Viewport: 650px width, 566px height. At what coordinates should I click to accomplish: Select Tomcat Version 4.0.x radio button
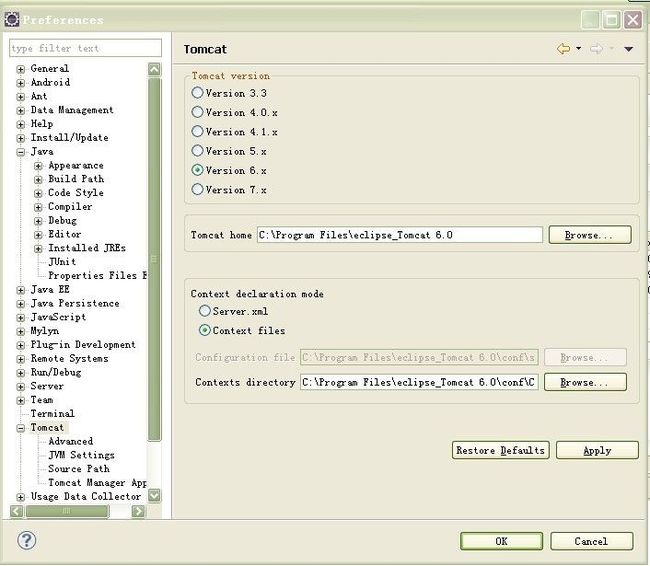tap(197, 112)
